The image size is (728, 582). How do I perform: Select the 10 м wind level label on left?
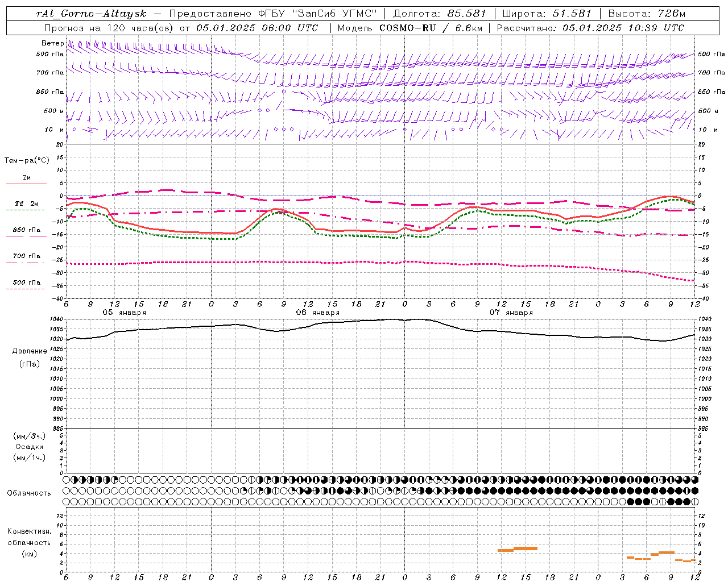click(55, 130)
